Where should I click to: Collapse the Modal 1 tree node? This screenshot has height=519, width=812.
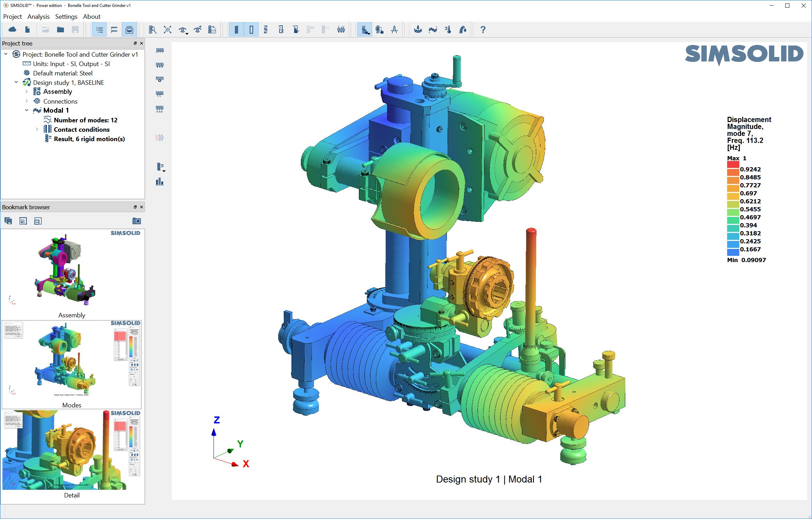coord(27,110)
